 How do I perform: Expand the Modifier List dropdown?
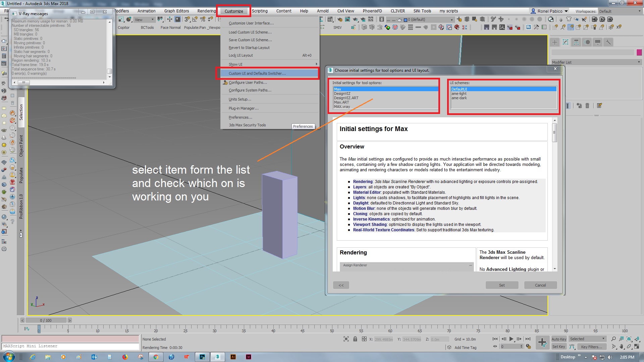click(596, 62)
